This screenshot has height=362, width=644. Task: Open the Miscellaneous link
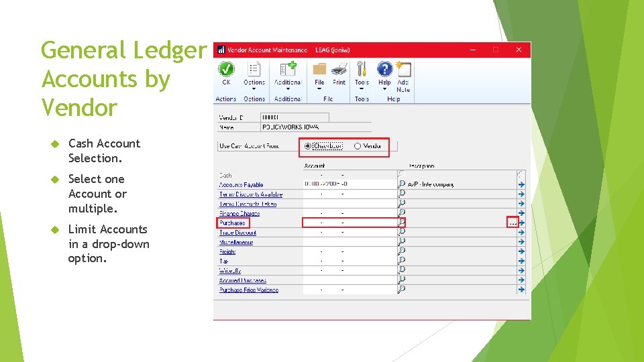click(x=236, y=242)
